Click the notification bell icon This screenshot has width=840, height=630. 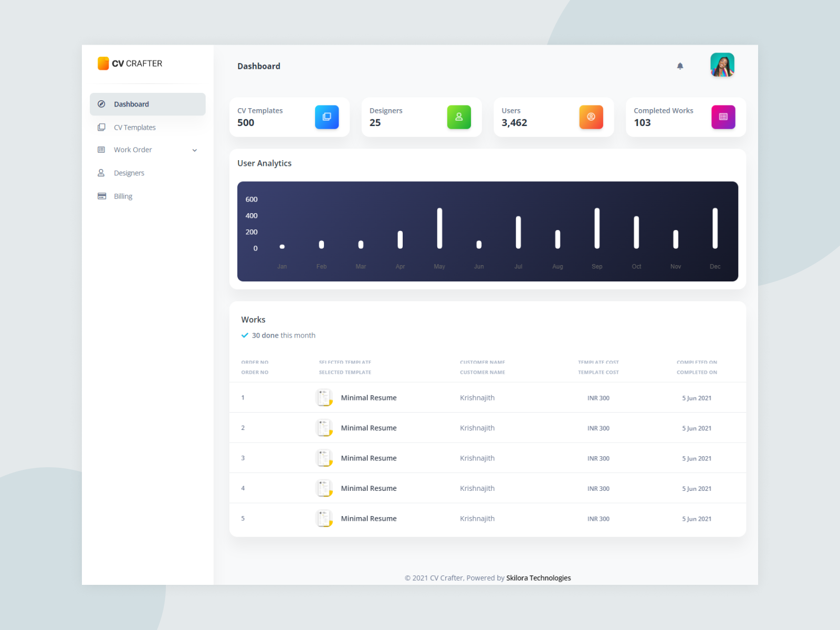click(x=680, y=66)
